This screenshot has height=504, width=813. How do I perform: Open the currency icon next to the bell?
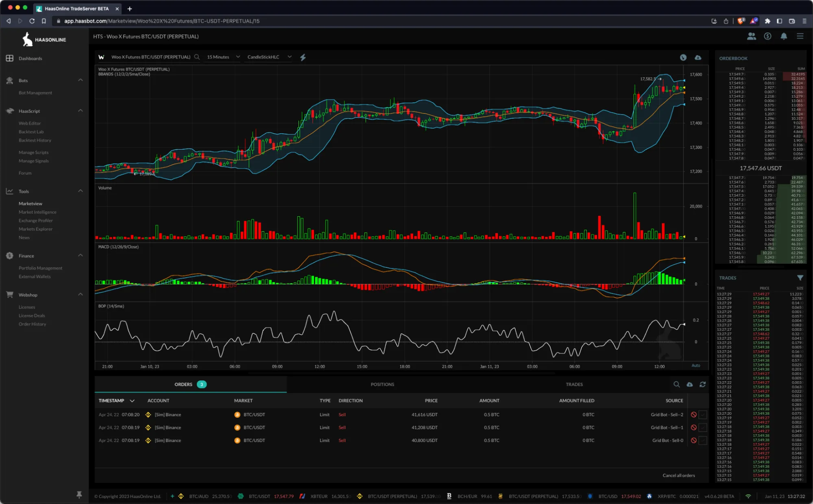[768, 36]
